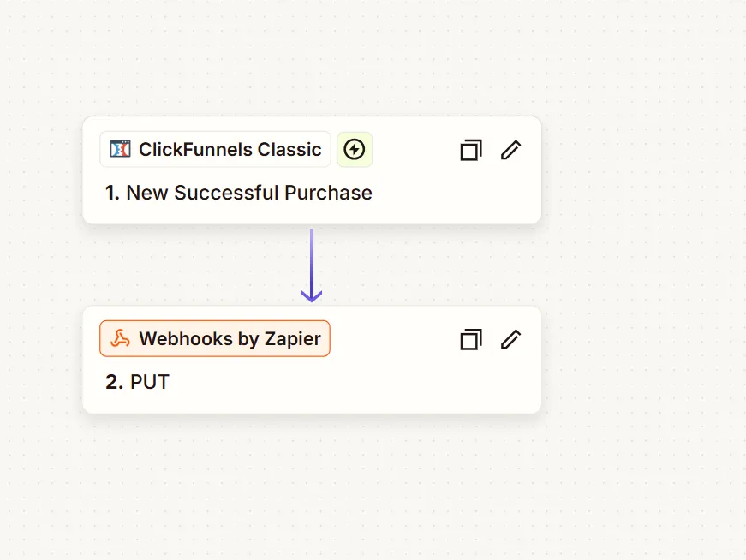This screenshot has width=746, height=560.
Task: Click the purple arrowhead above the Webhooks step
Action: (312, 295)
